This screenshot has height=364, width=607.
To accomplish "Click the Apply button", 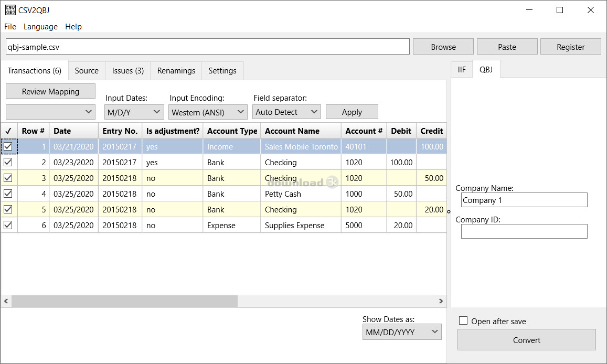I will click(352, 112).
